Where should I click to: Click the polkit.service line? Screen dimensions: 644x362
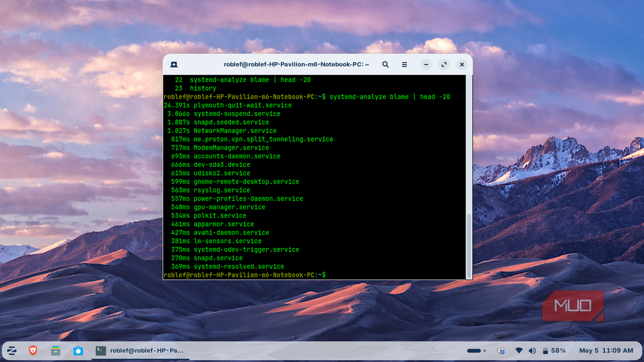(209, 216)
